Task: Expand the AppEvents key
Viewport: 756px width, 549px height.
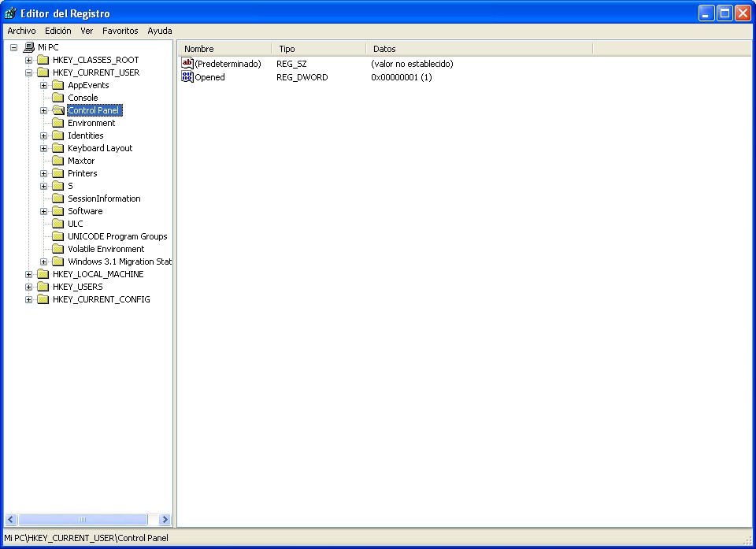Action: click(x=44, y=85)
